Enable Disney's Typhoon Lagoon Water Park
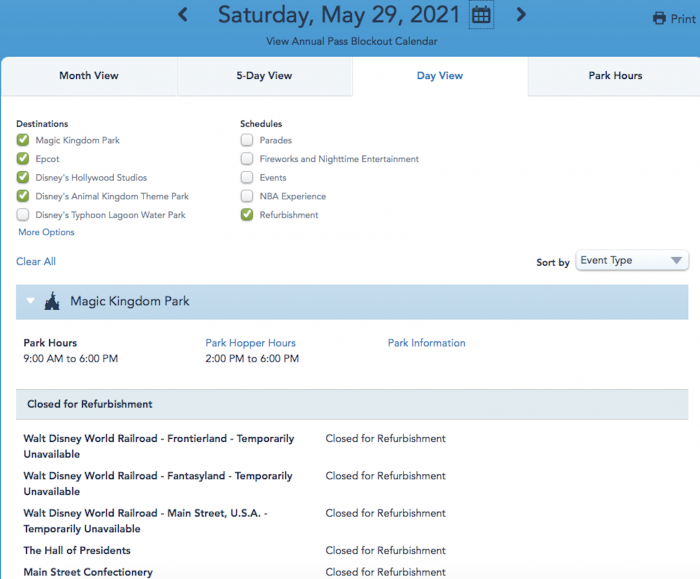Viewport: 700px width, 579px height. click(23, 215)
